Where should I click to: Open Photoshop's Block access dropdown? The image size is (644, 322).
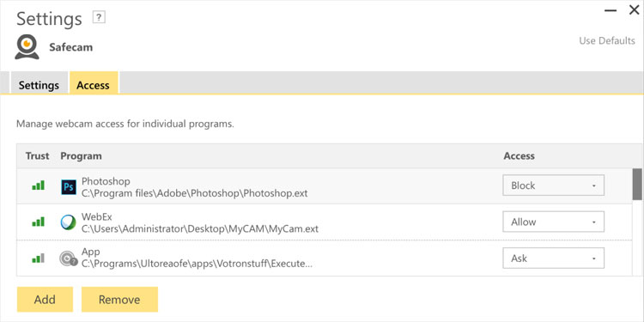pyautogui.click(x=553, y=185)
